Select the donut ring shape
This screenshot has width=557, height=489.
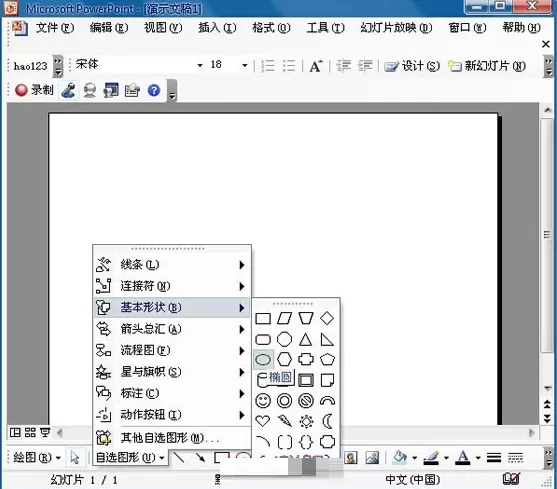pyautogui.click(x=285, y=401)
